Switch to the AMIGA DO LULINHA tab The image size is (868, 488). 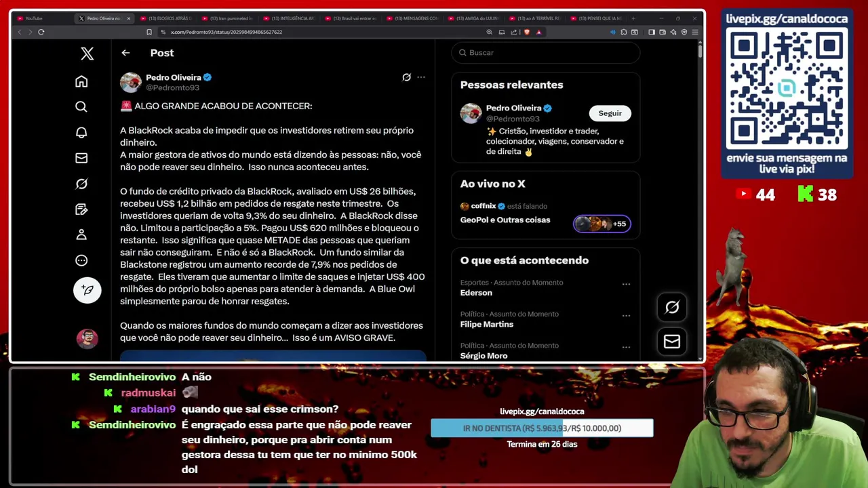(473, 18)
